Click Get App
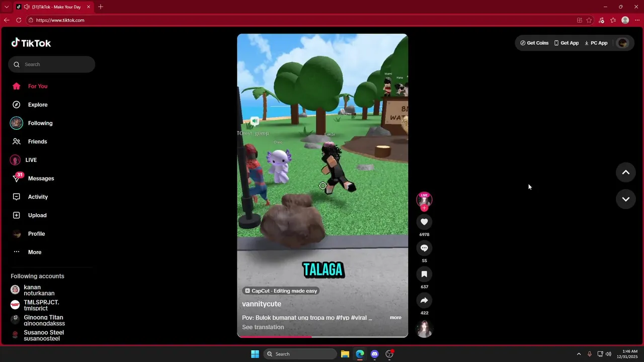Viewport: 644px width, 362px height. (x=567, y=43)
